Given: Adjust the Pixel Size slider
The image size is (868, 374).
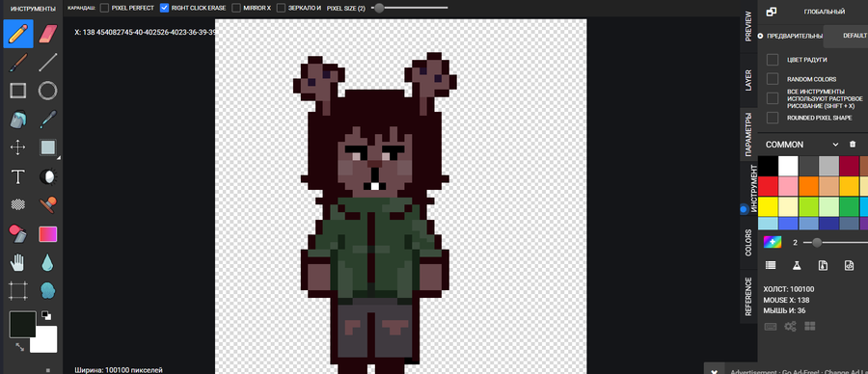Looking at the screenshot, I should (409, 9).
